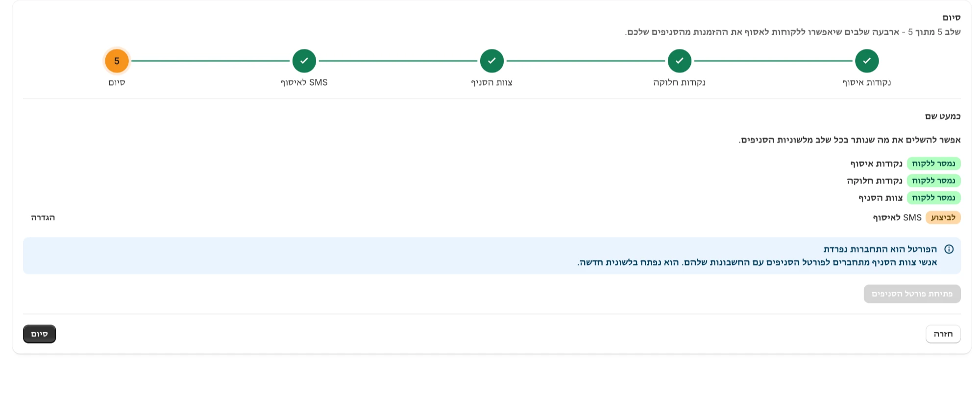Click the נקודות איסוף step checkmark circle

pos(867,61)
